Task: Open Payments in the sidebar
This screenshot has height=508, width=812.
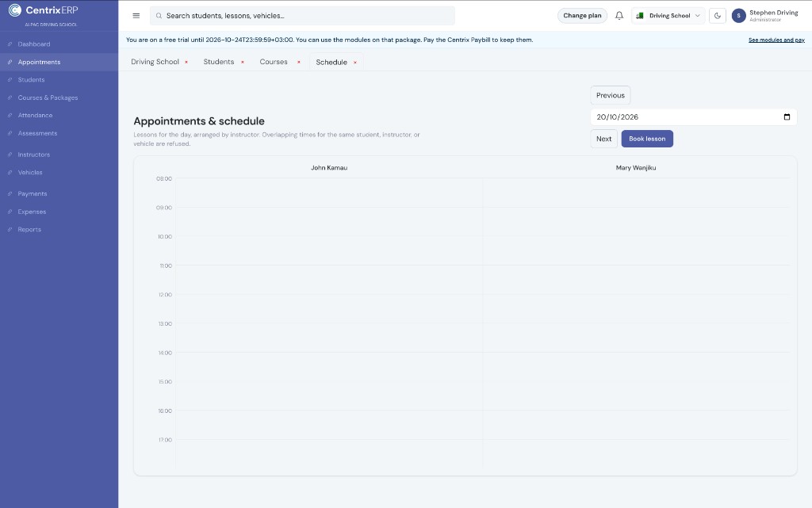Action: [59, 193]
